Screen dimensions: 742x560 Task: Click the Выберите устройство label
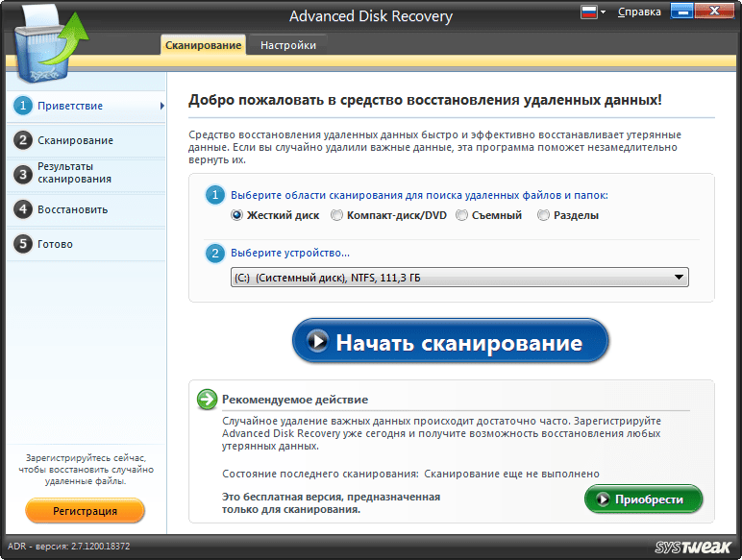click(x=290, y=253)
